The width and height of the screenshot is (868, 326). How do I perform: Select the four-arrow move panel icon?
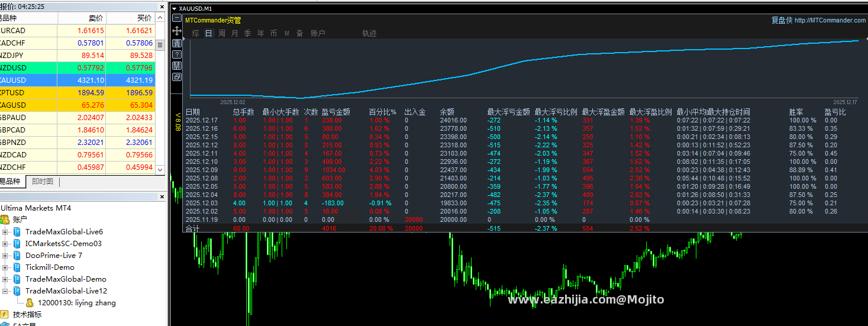point(177,30)
